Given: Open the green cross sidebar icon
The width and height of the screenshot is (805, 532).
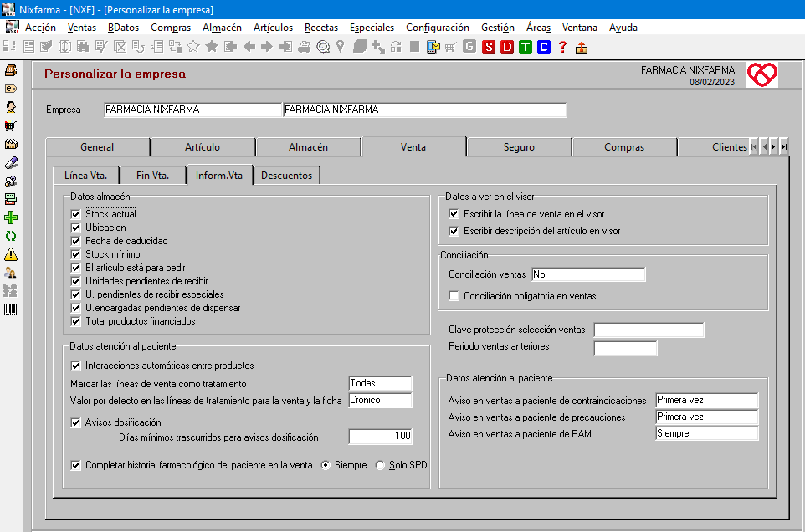Looking at the screenshot, I should pyautogui.click(x=11, y=217).
